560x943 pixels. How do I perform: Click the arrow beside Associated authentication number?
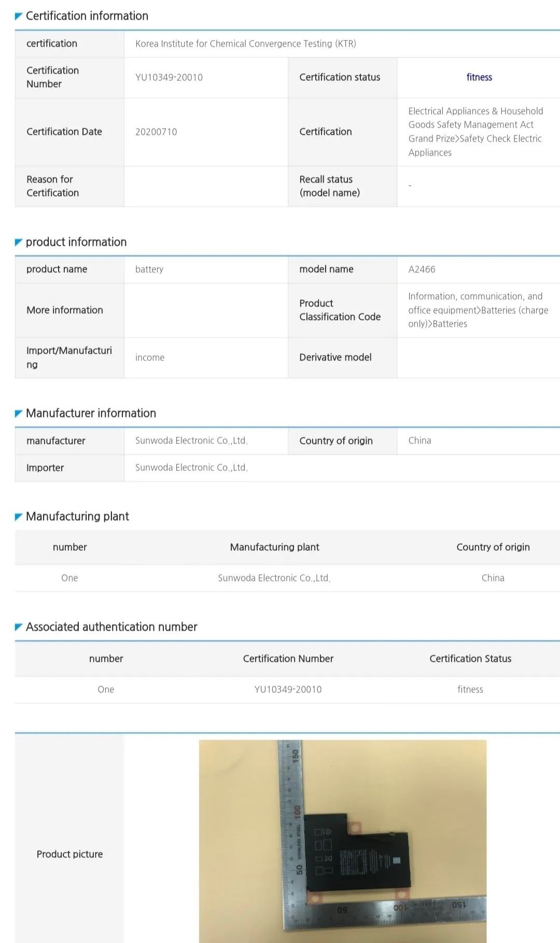(x=19, y=627)
